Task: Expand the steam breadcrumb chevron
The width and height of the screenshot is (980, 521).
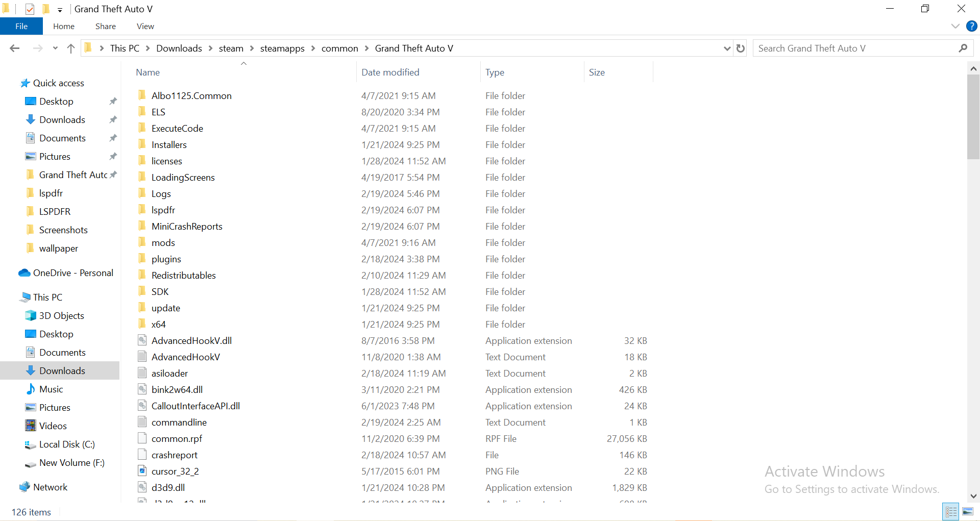Action: tap(252, 48)
